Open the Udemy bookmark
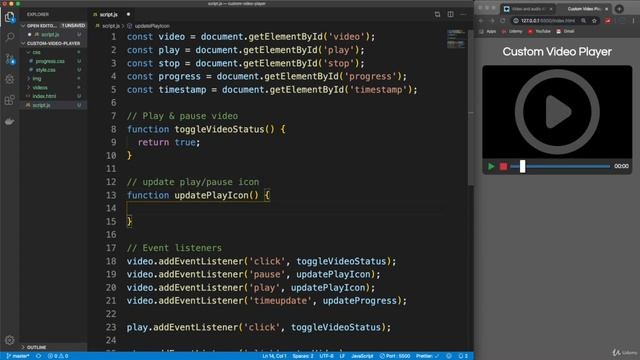The height and width of the screenshot is (360, 640). tap(512, 31)
